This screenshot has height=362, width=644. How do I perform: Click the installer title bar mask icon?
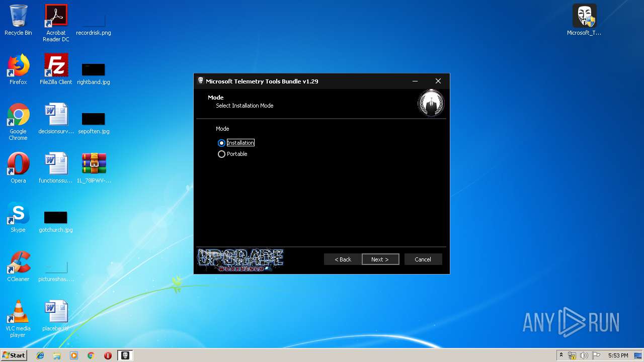200,81
